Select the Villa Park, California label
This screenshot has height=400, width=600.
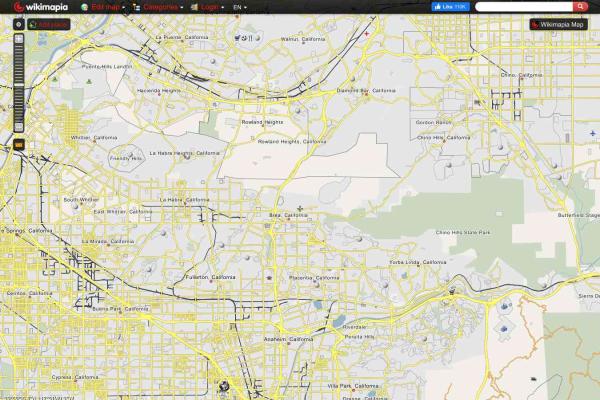(353, 386)
